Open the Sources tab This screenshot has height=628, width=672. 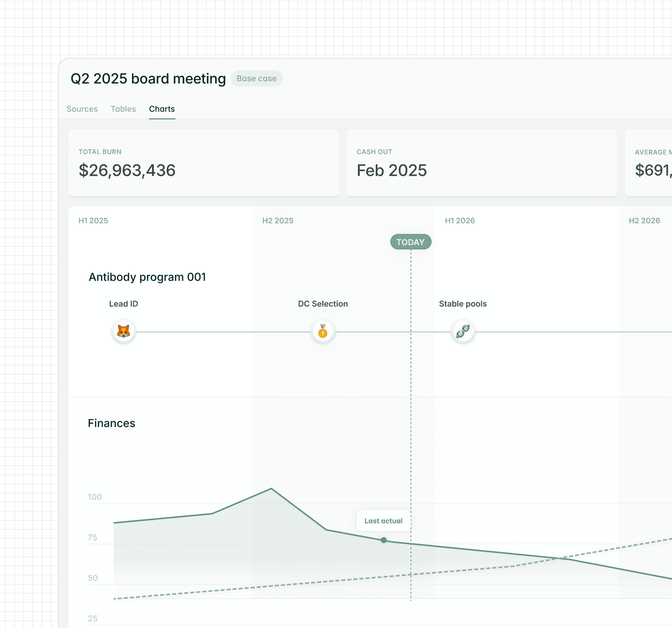pyautogui.click(x=82, y=109)
